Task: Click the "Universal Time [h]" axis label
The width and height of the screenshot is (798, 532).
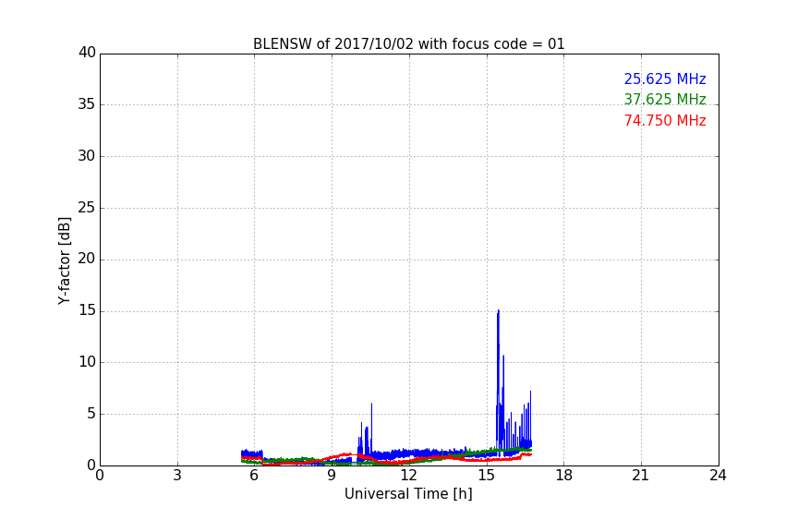Action: coord(408,494)
